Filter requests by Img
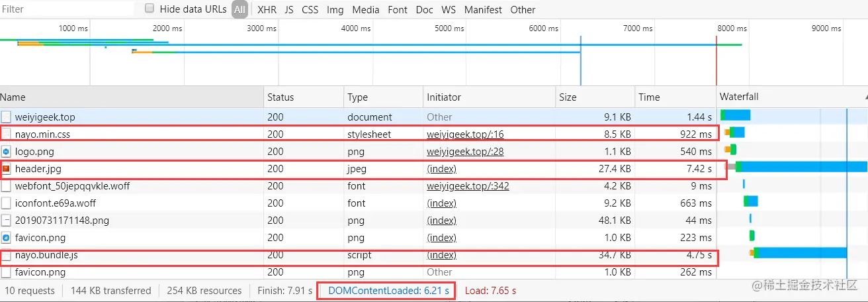The height and width of the screenshot is (302, 868). [335, 9]
